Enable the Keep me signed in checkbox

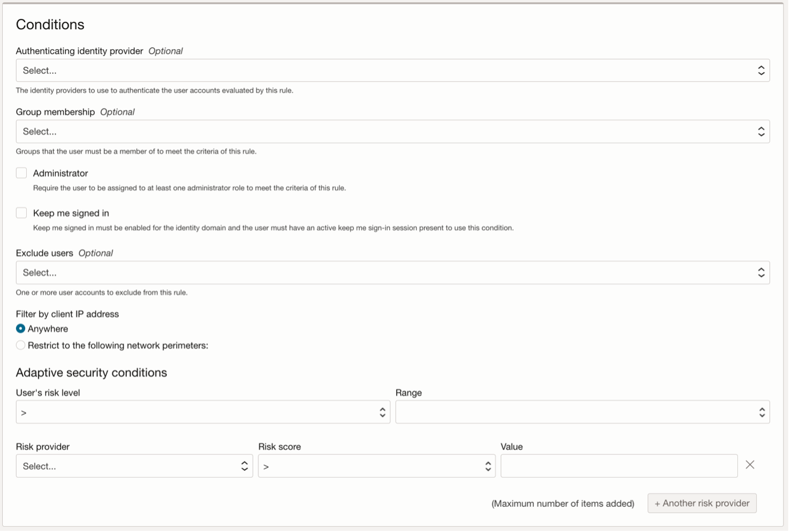(x=21, y=212)
